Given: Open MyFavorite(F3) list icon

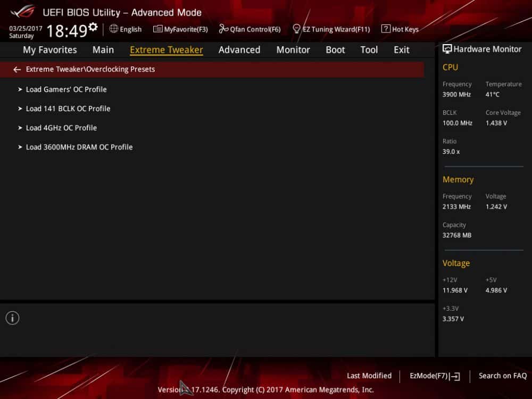Looking at the screenshot, I should pos(157,29).
